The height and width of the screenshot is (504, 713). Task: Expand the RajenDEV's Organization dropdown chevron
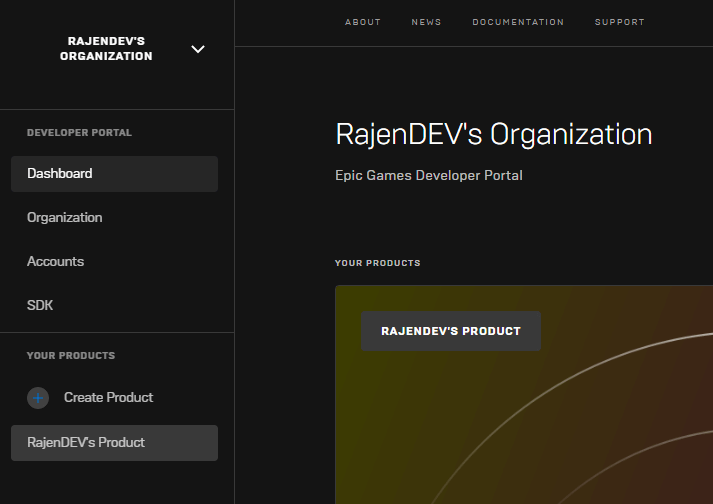[x=198, y=49]
